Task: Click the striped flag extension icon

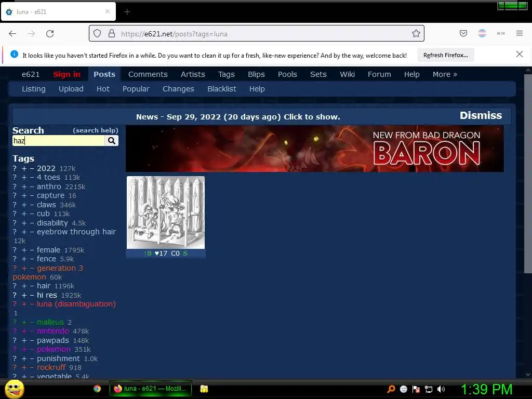Action: point(482,33)
